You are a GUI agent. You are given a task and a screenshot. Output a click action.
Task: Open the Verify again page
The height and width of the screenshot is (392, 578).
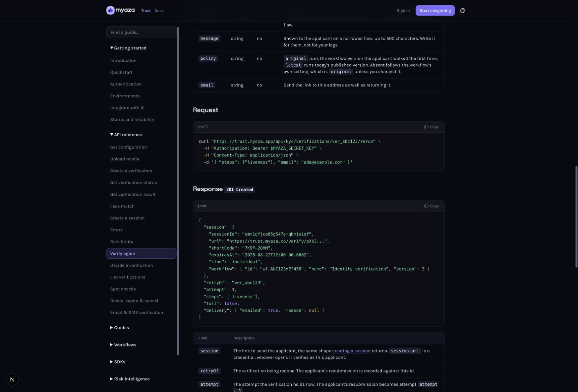pos(141,253)
